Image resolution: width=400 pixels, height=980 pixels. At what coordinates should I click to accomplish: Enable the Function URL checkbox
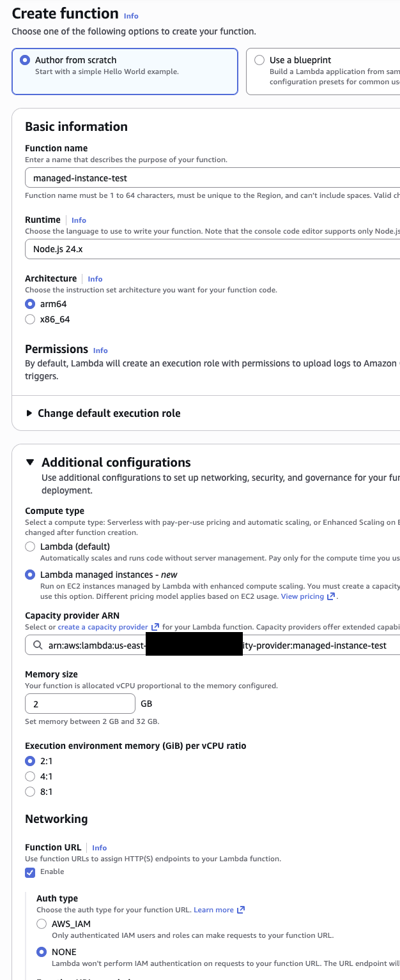coord(29,871)
